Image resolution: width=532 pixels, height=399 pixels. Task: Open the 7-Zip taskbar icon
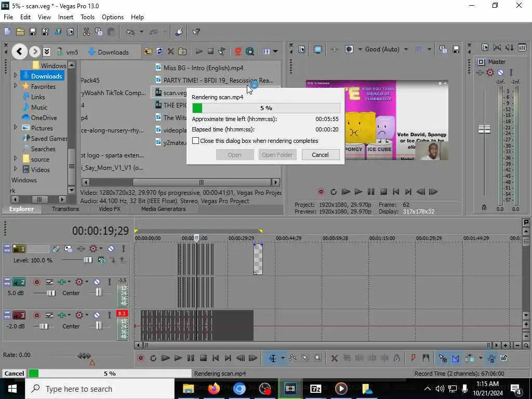tap(315, 389)
